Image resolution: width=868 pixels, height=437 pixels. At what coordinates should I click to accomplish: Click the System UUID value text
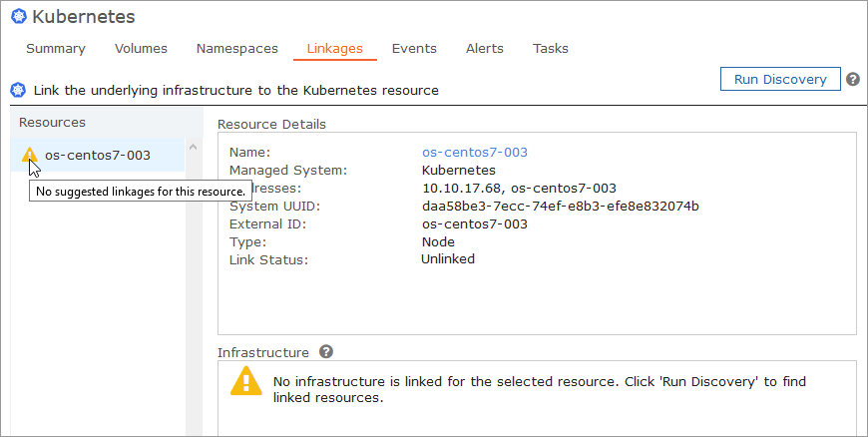point(560,207)
